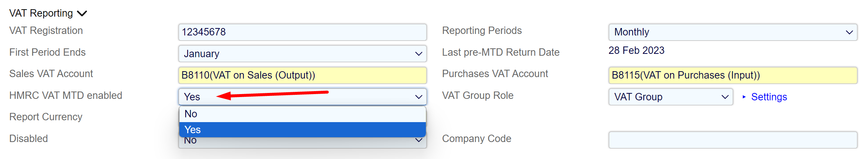Click into the Company Code field
868x159 pixels.
732,140
